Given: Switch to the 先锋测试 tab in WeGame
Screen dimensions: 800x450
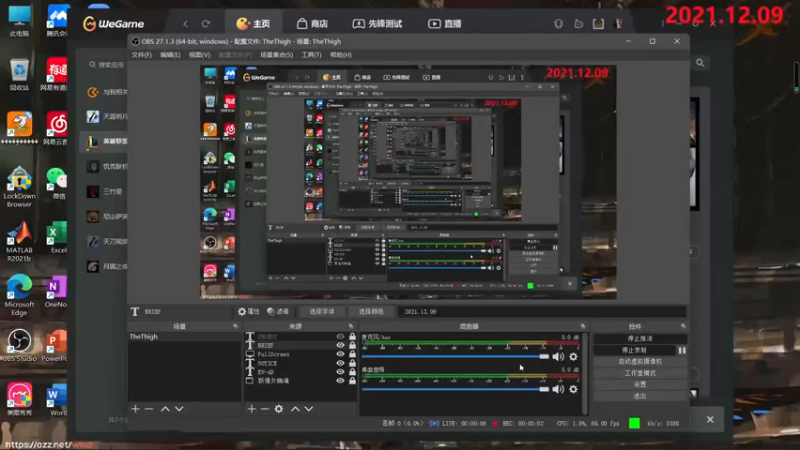Looking at the screenshot, I should [x=378, y=23].
